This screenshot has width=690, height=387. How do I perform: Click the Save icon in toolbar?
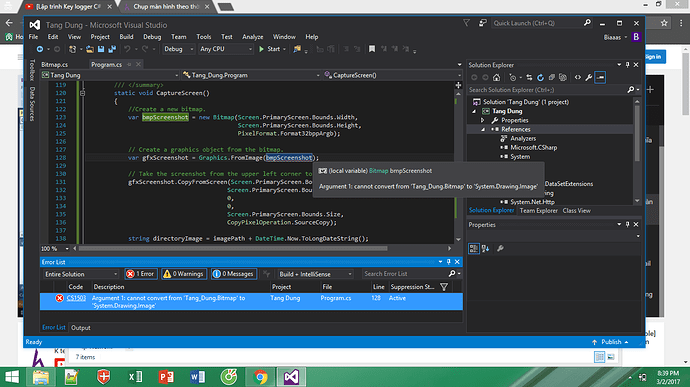101,49
